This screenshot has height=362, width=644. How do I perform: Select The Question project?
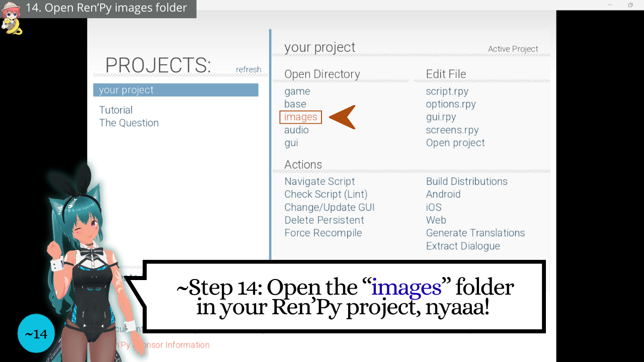point(129,123)
